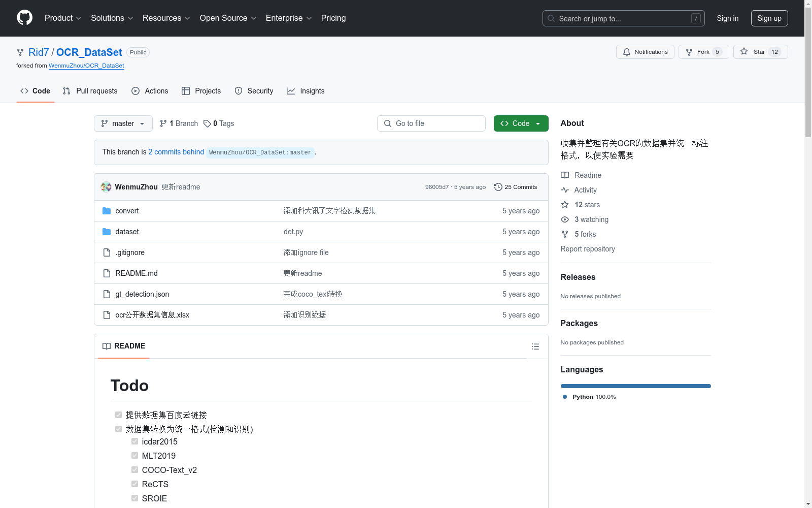Screen dimensions: 812x508
Task: Click the search magnifier icon in header
Action: 551,18
